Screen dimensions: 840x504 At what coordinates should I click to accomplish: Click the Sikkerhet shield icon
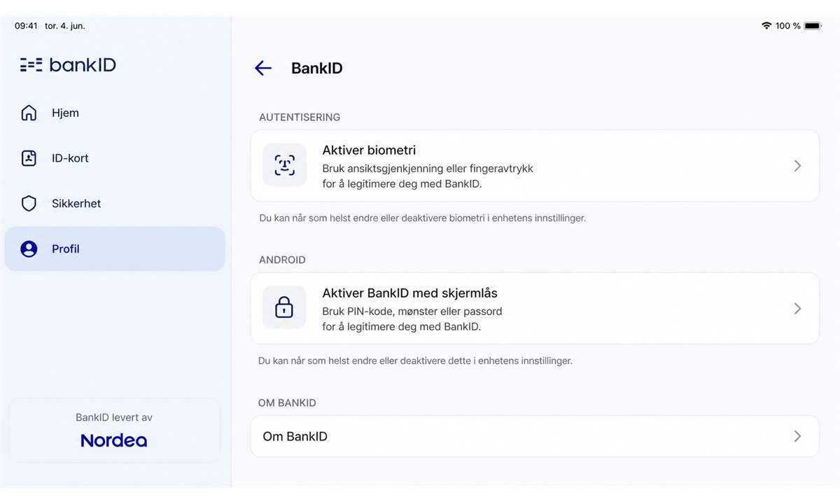coord(29,204)
